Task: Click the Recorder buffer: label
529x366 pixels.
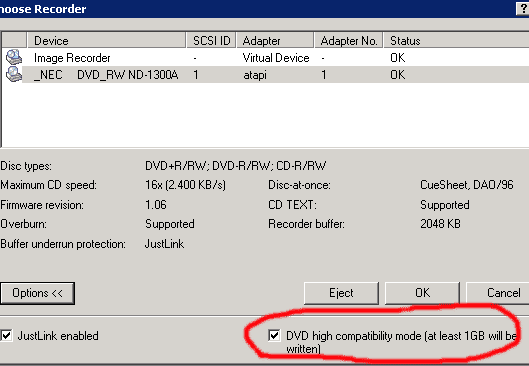Action: pyautogui.click(x=306, y=224)
